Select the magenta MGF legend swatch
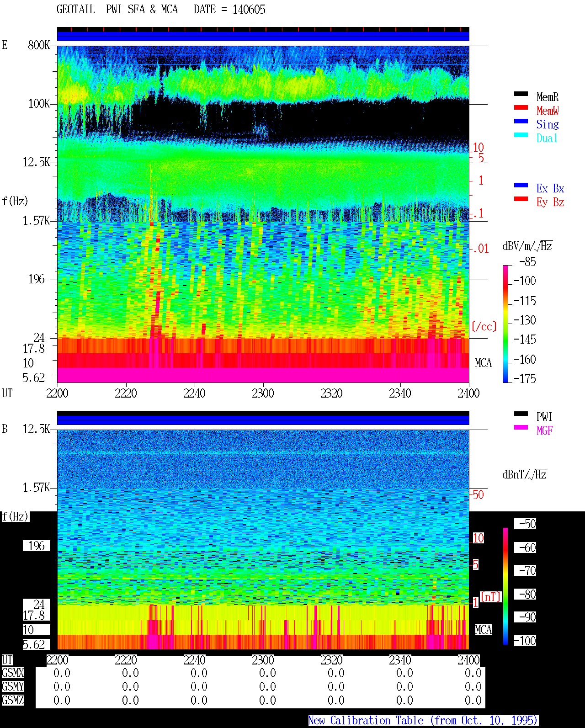 (x=521, y=428)
